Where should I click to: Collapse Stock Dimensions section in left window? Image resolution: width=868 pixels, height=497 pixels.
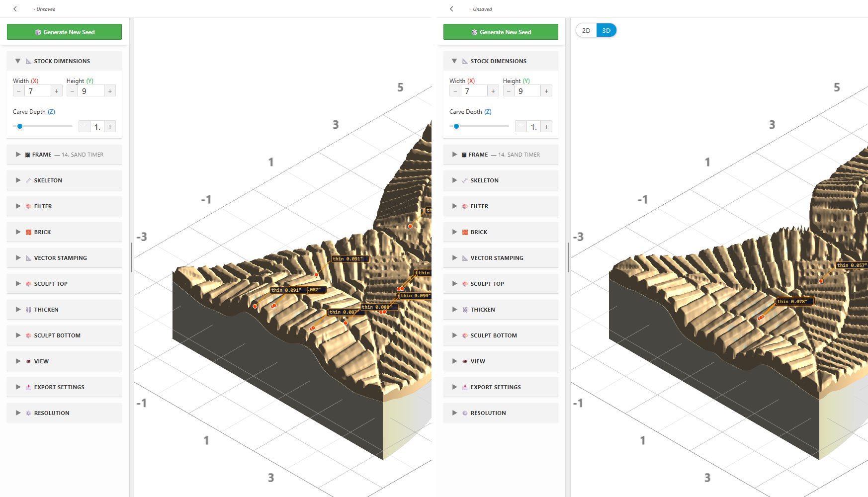click(18, 61)
